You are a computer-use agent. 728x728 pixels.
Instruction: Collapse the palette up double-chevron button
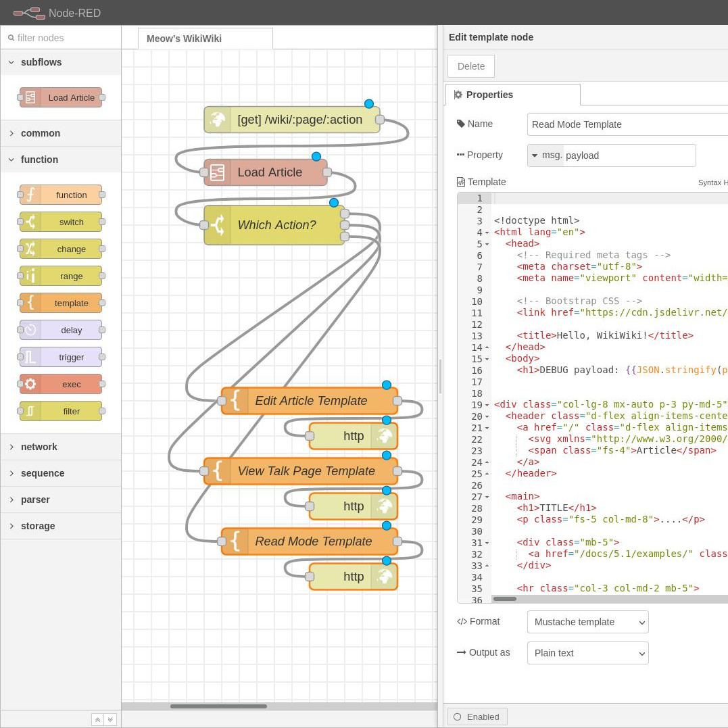pos(97,720)
